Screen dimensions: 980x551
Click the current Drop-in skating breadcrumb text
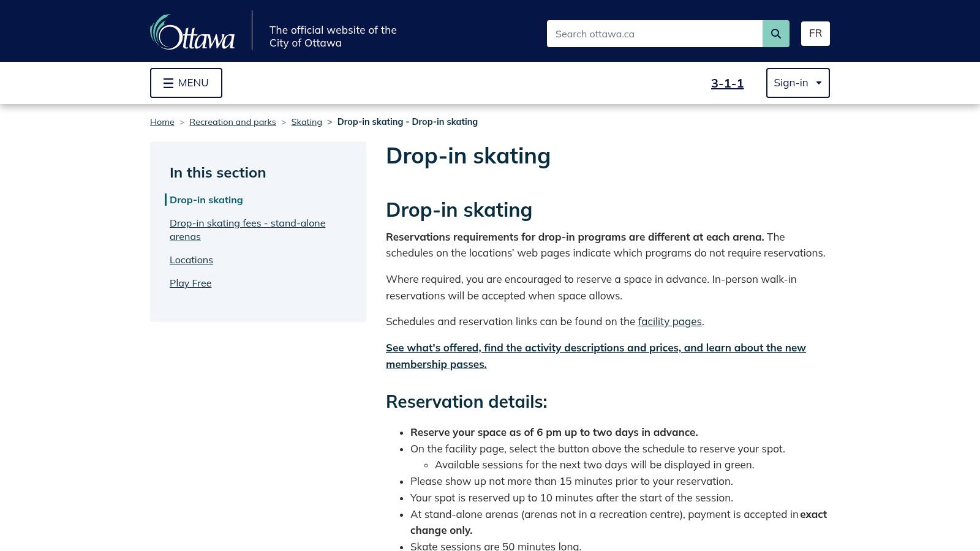point(407,122)
